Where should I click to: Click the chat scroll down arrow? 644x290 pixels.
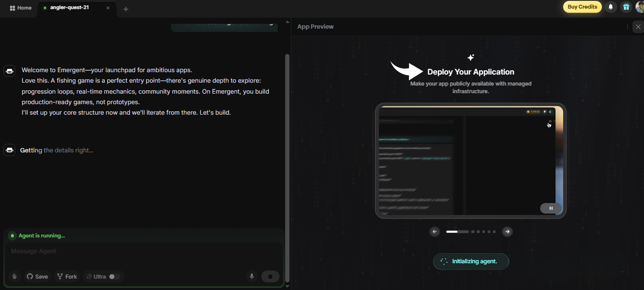click(x=287, y=286)
